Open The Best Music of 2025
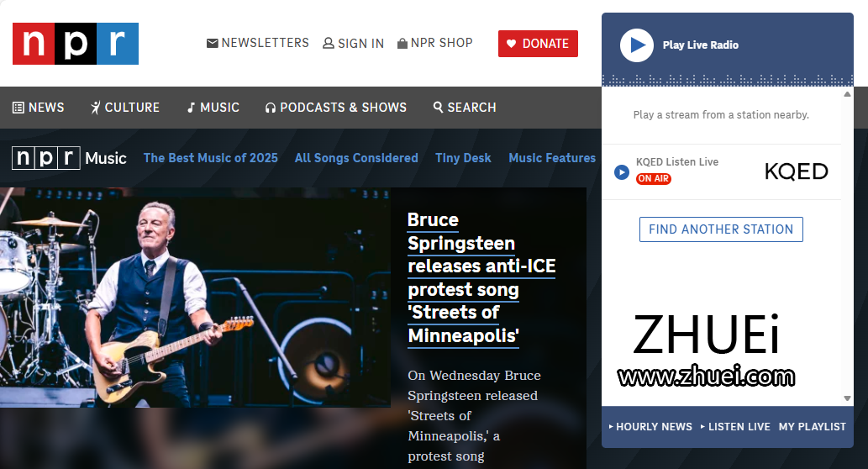This screenshot has width=868, height=469. 210,158
